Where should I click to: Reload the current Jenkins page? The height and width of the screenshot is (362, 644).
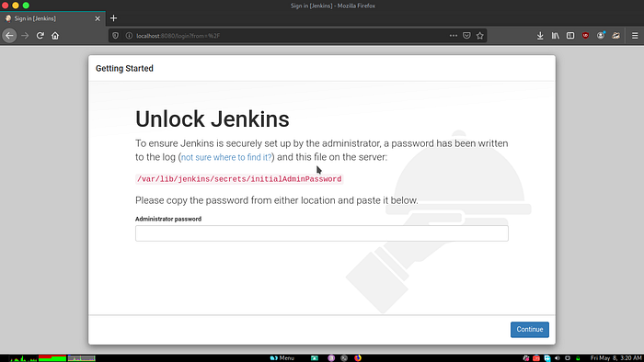(40, 36)
